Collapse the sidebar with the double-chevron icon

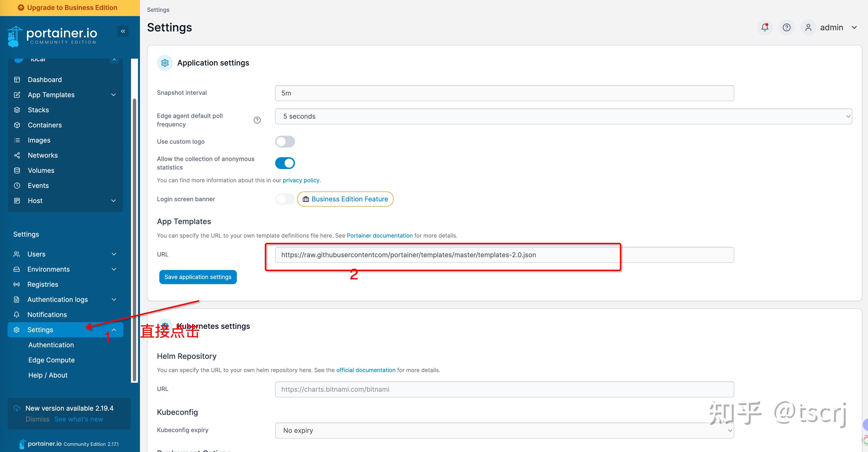pos(123,31)
